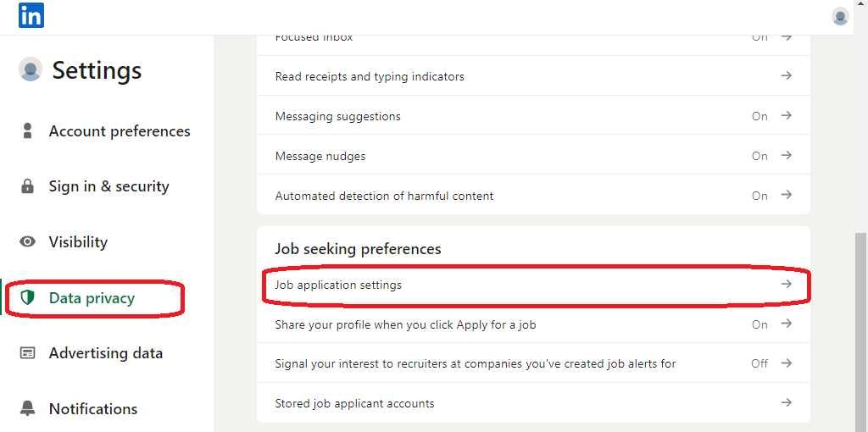The width and height of the screenshot is (868, 432).
Task: Change Message nudges On setting
Action: click(759, 156)
